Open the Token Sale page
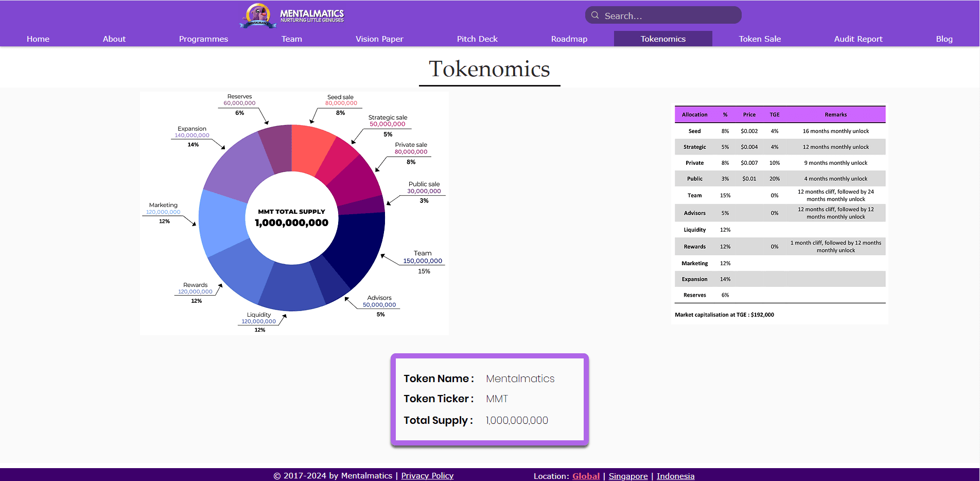 tap(760, 39)
